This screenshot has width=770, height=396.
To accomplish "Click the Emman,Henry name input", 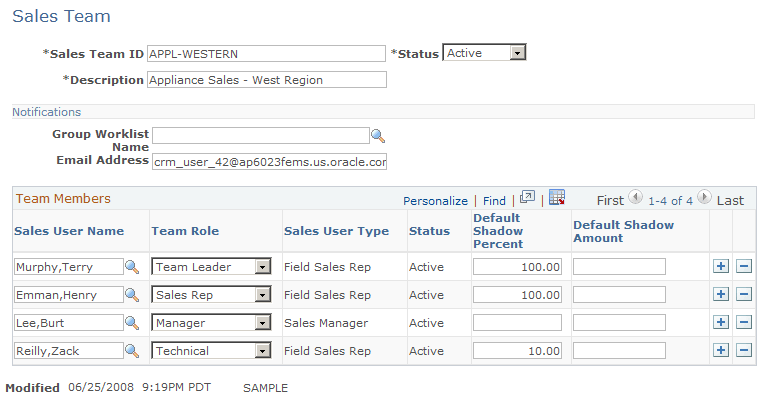I will pyautogui.click(x=69, y=295).
